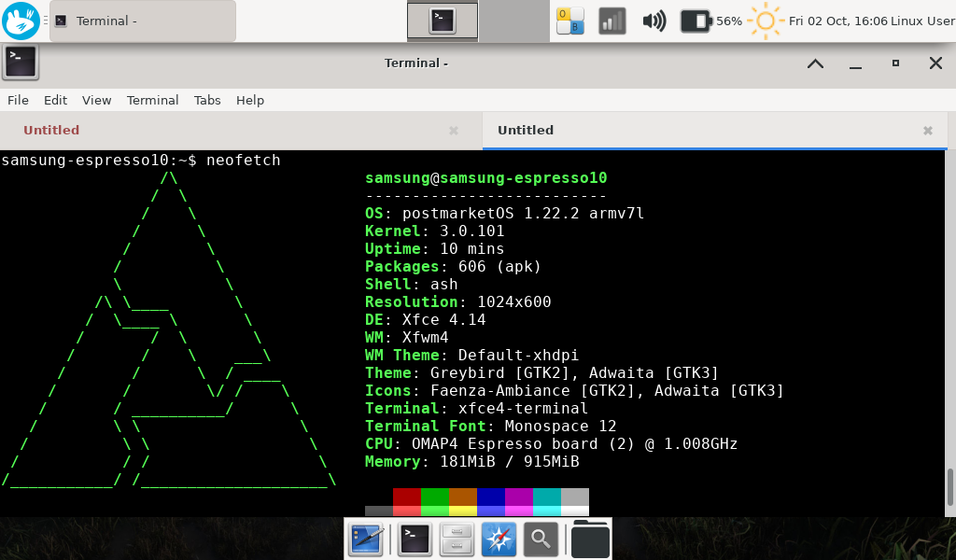Open the file manager drawer icon
Image resolution: width=956 pixels, height=560 pixels.
[456, 539]
